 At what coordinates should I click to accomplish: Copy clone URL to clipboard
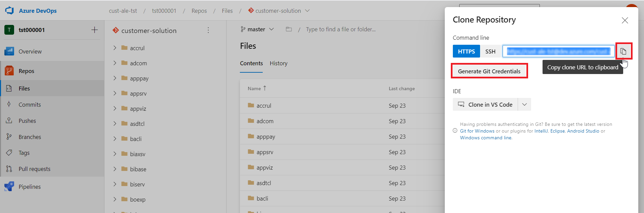point(623,51)
